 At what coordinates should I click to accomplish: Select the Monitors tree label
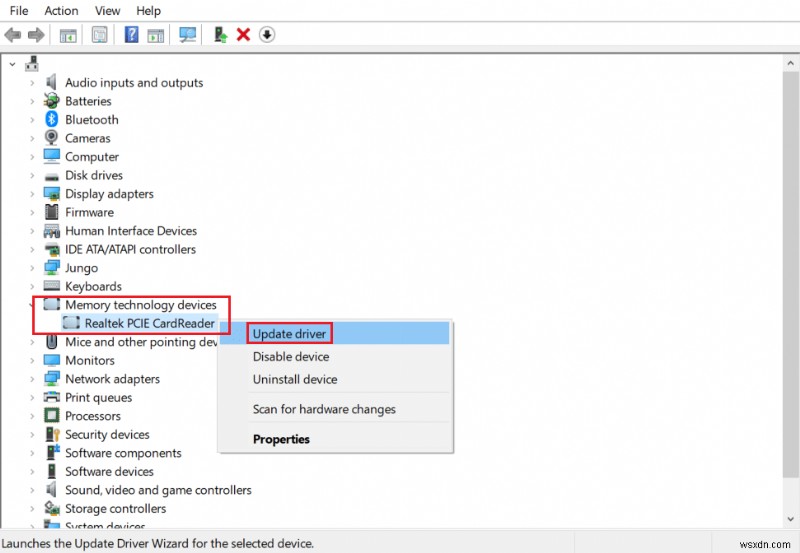pos(90,360)
